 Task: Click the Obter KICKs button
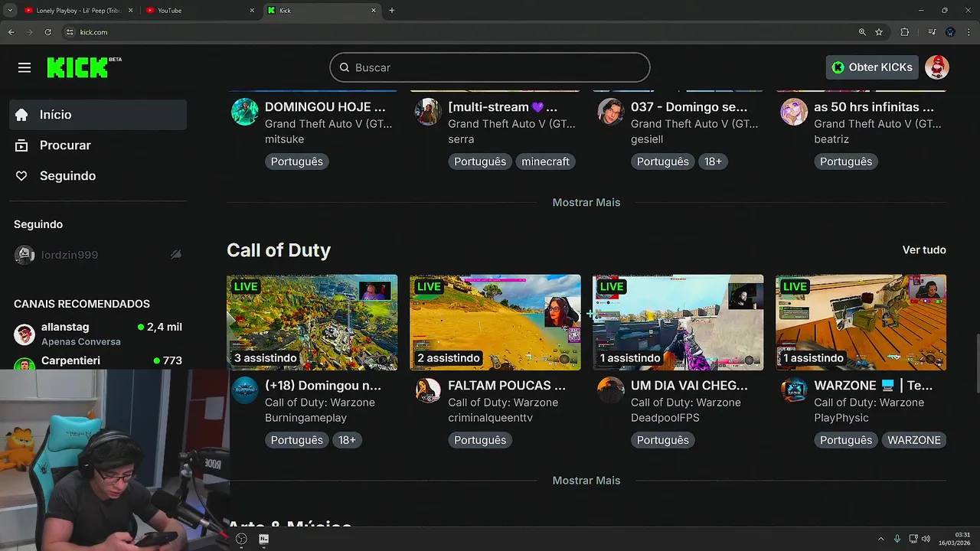click(x=872, y=67)
